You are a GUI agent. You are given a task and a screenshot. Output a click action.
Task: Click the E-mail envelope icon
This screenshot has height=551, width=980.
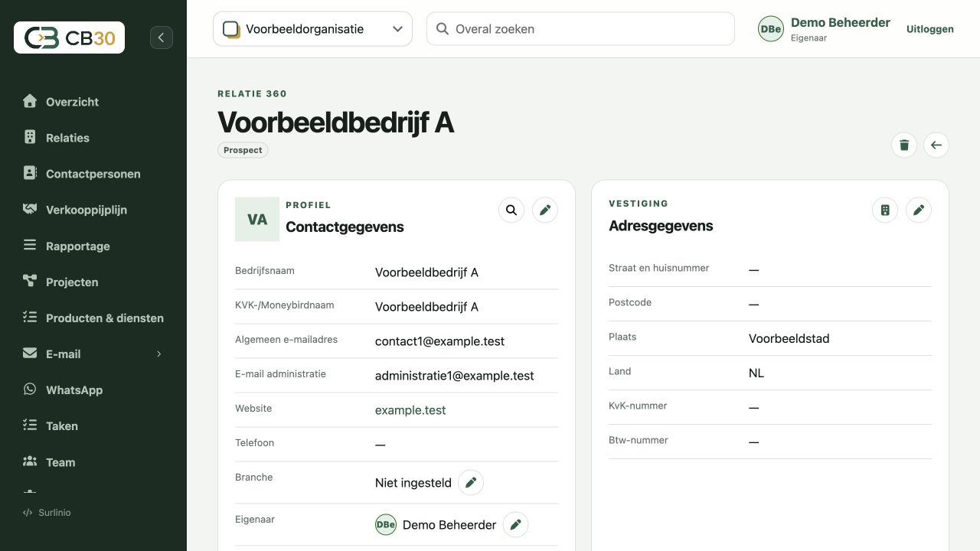[x=30, y=353]
